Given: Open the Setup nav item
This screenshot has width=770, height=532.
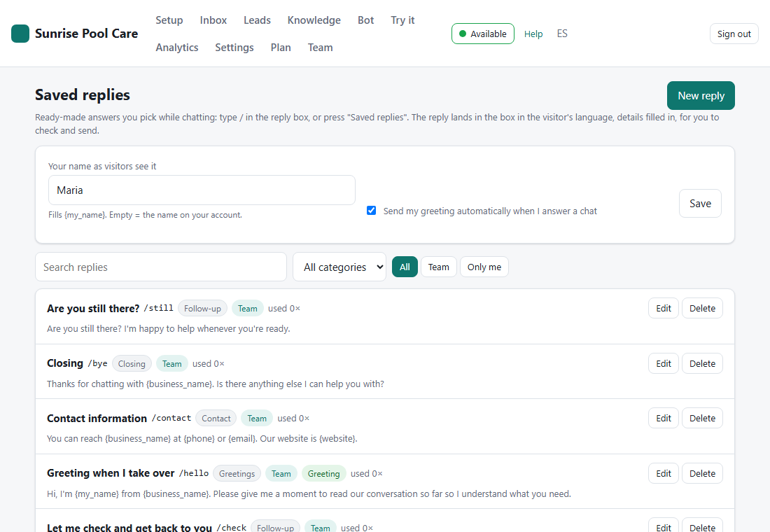Looking at the screenshot, I should click(x=169, y=20).
